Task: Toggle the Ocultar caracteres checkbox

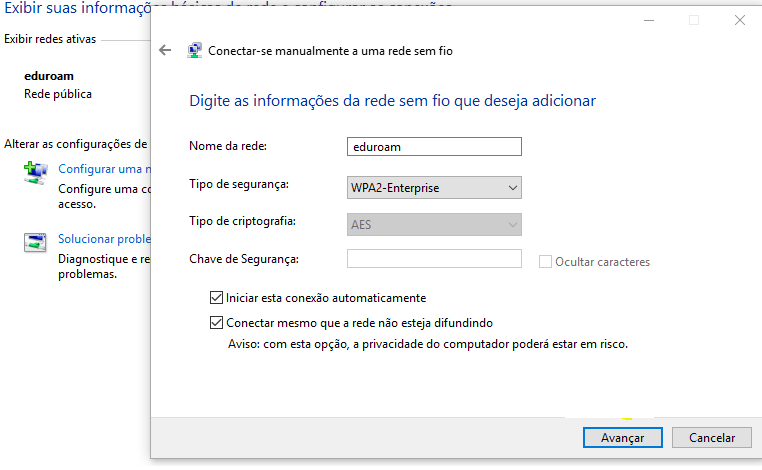Action: [x=545, y=262]
